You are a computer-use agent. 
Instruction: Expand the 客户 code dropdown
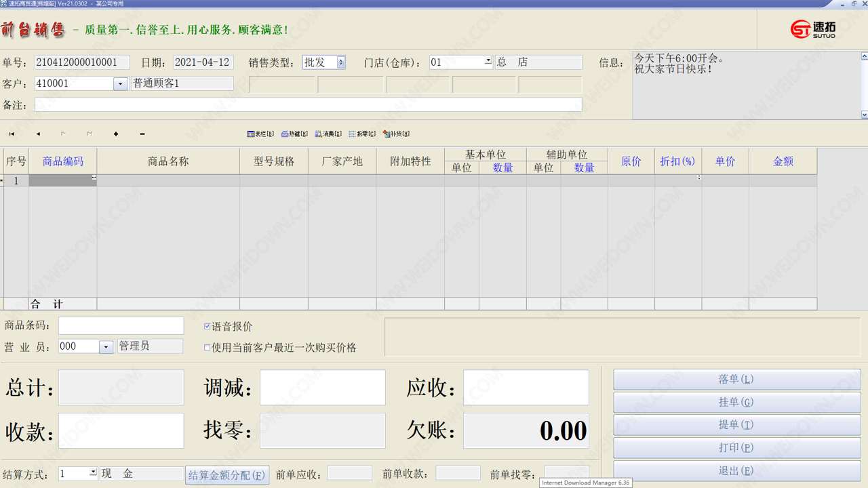pos(121,84)
